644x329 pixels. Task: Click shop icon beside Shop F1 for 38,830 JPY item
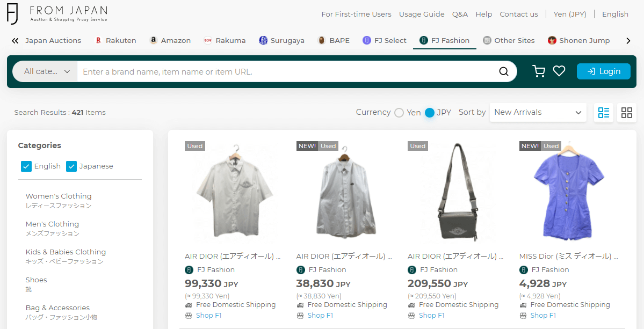(x=300, y=316)
